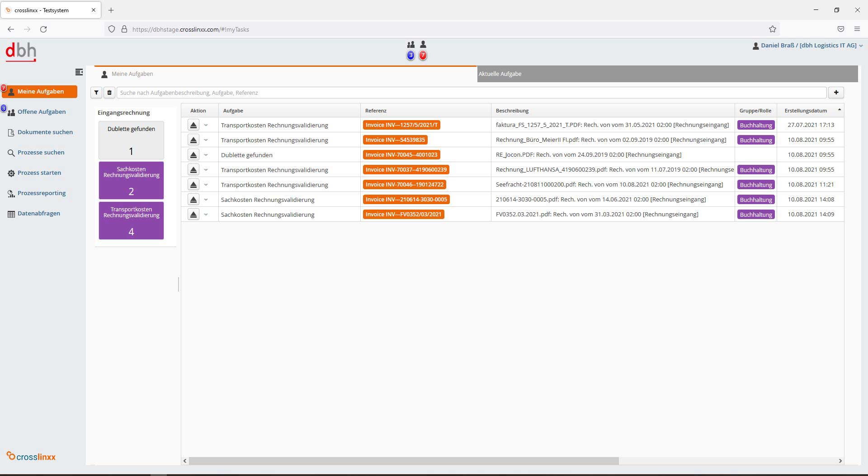The image size is (868, 476).
Task: Open the browser hamburger menu
Action: click(857, 29)
